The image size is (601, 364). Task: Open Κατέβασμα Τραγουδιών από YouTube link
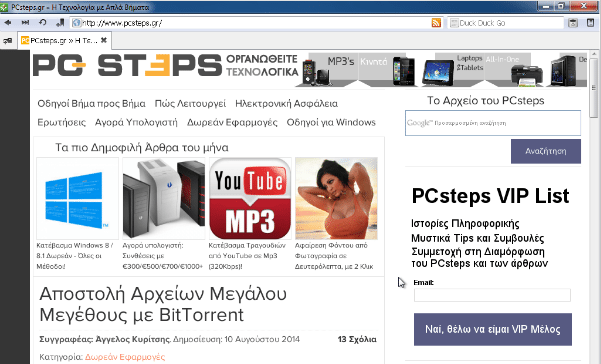(x=247, y=256)
